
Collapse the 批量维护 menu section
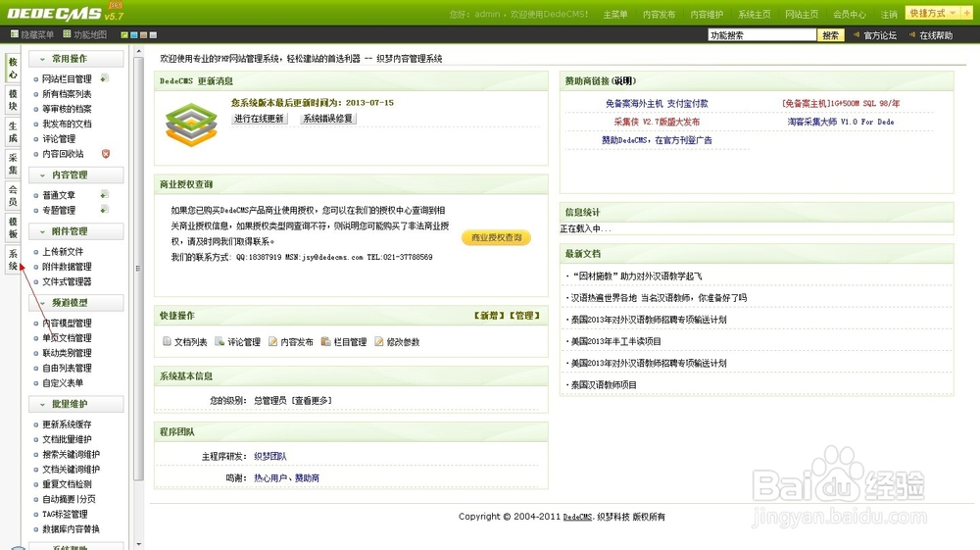(x=76, y=404)
